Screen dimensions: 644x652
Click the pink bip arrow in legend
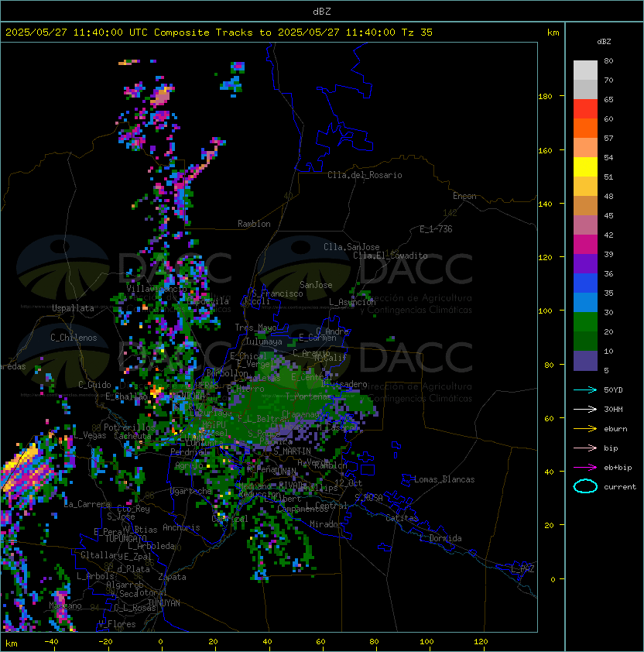(x=585, y=448)
